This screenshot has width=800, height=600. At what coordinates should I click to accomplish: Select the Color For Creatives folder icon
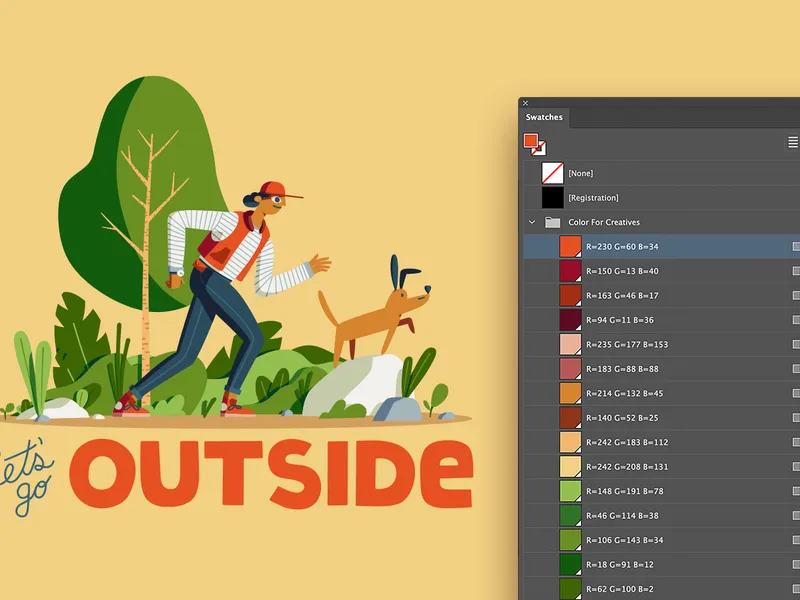coord(553,222)
